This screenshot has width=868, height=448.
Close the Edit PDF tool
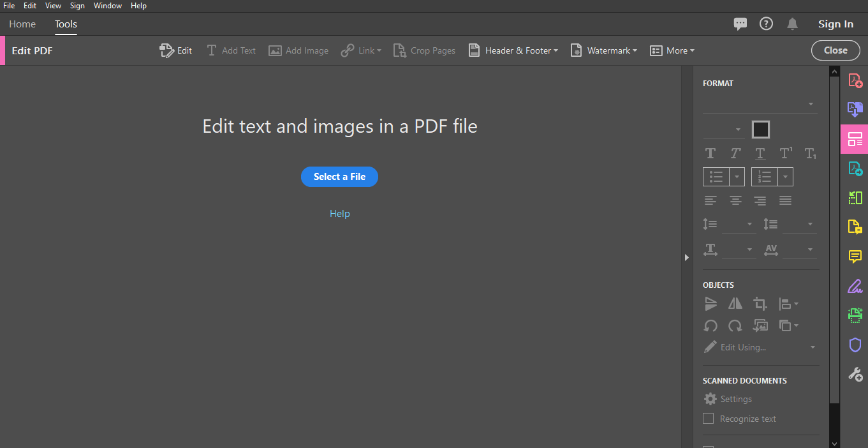coord(835,50)
